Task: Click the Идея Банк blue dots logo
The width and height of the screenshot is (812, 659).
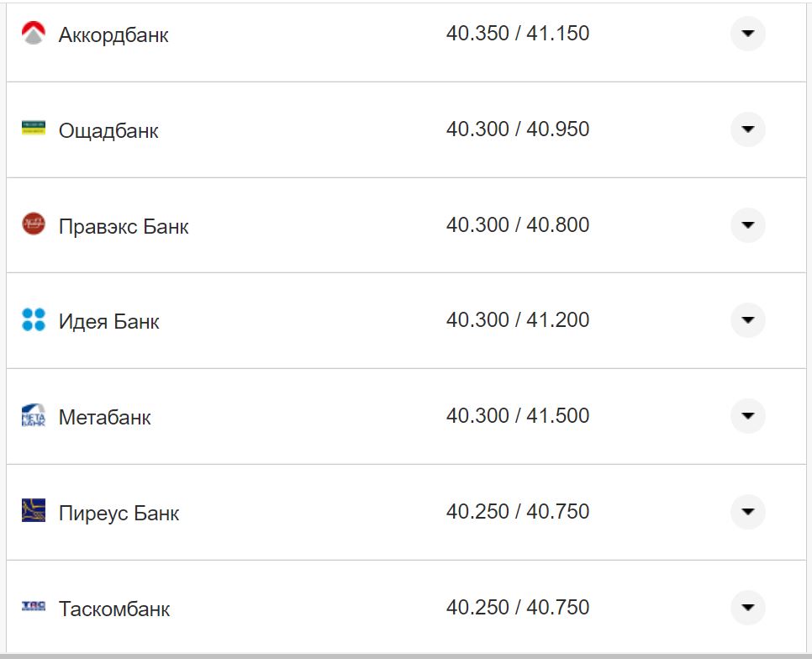Action: pyautogui.click(x=34, y=319)
